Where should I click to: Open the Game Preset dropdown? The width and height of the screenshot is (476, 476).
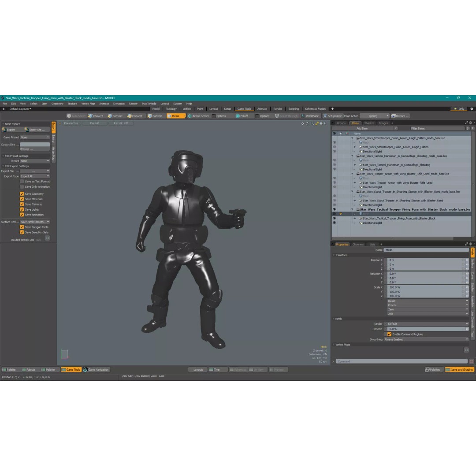(x=35, y=137)
